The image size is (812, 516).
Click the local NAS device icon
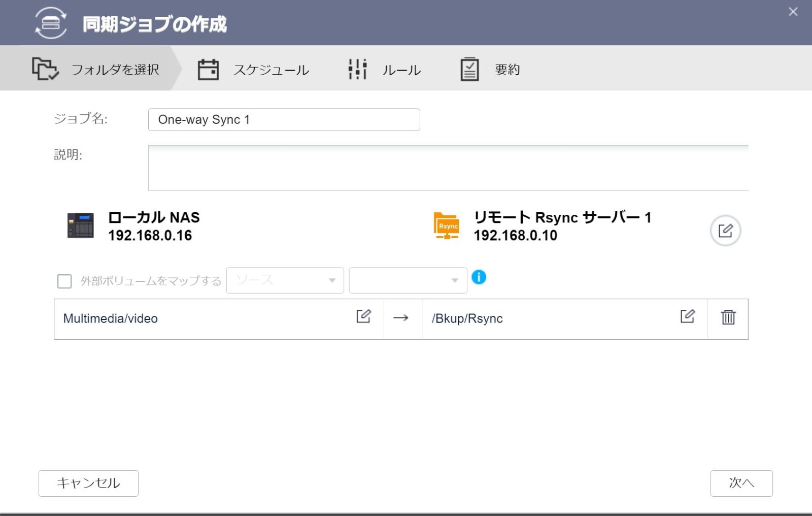pos(80,226)
